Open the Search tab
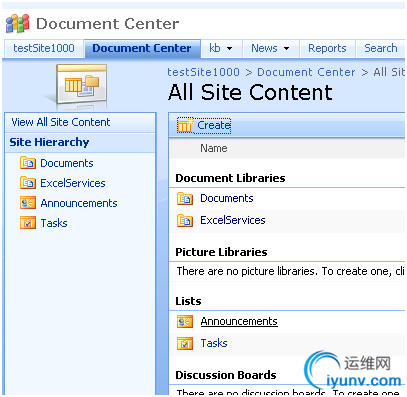Image resolution: width=407 pixels, height=397 pixels. tap(380, 48)
